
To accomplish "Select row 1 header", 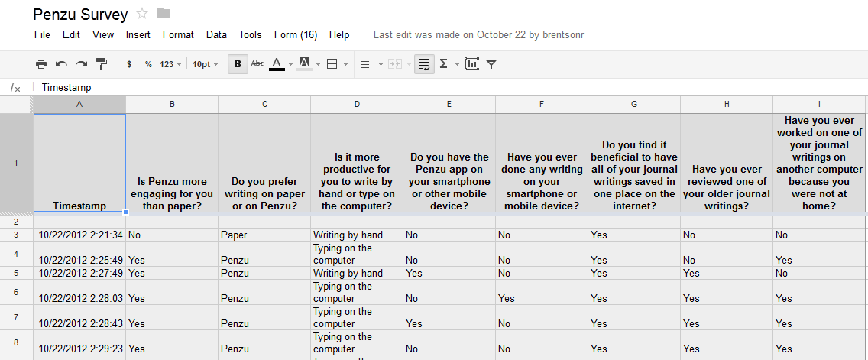I will pos(15,163).
